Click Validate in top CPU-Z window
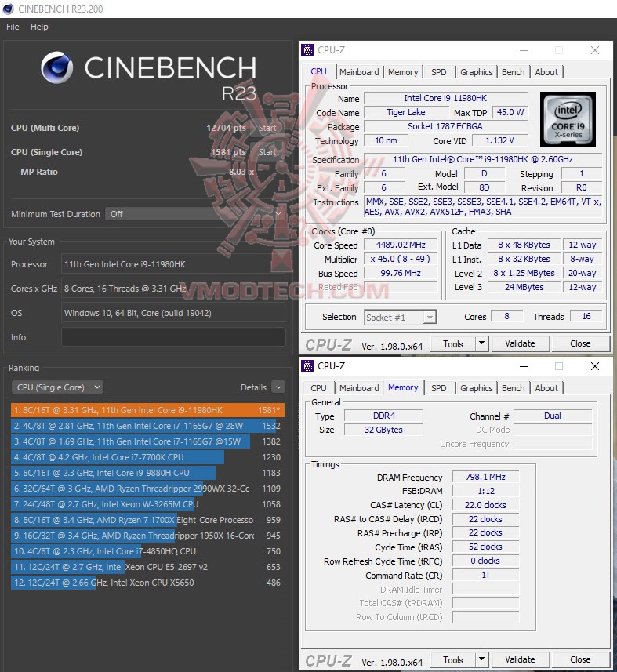 click(520, 343)
